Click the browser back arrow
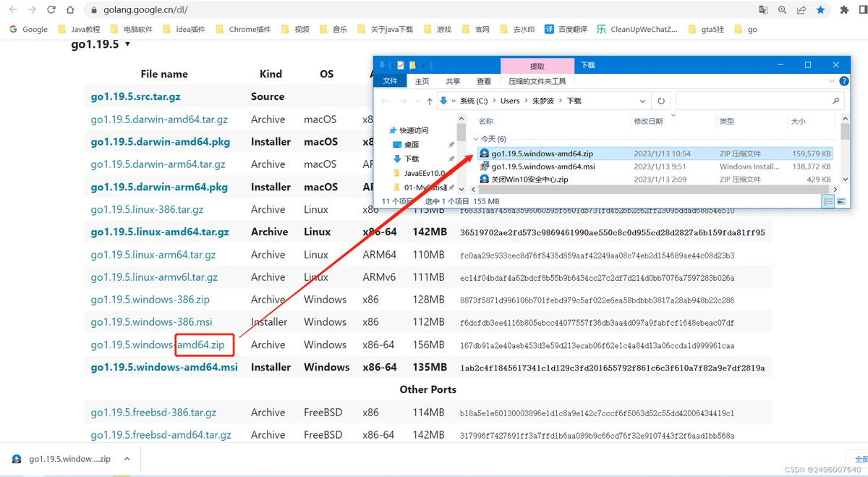This screenshot has height=477, width=868. point(13,10)
